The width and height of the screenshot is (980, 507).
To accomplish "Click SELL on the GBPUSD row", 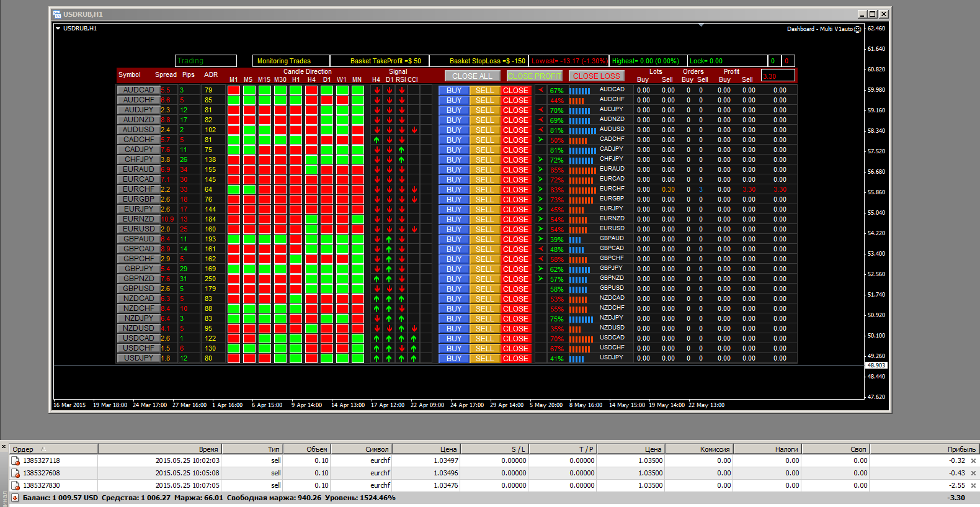I will (x=484, y=289).
